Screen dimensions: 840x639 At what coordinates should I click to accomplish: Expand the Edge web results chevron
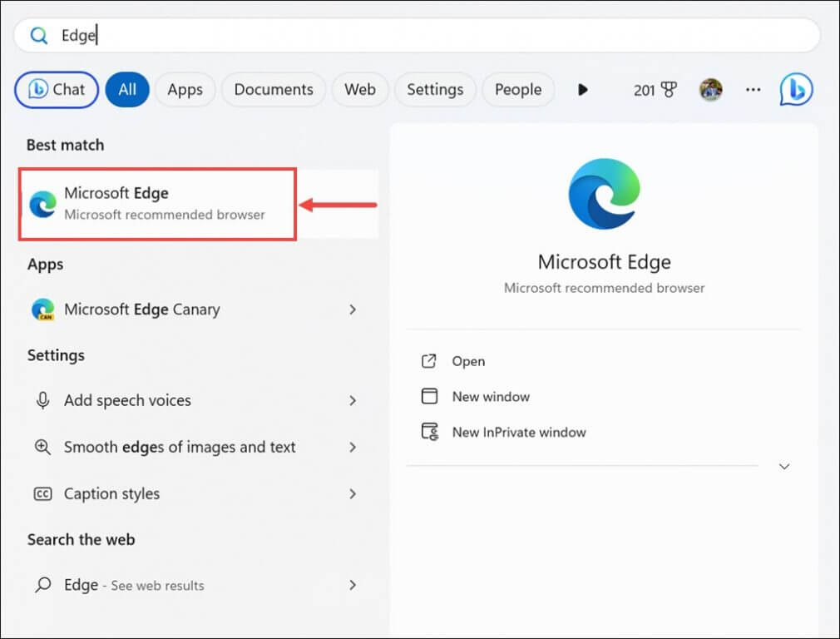[x=353, y=585]
